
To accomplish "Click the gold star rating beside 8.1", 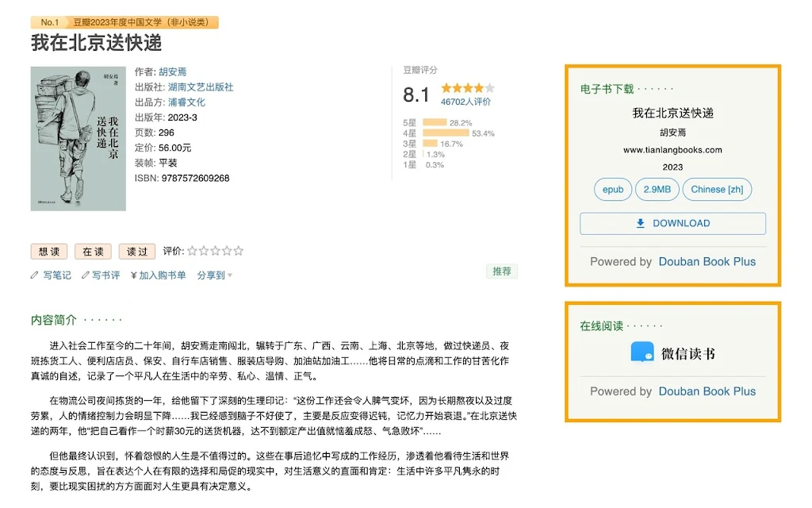I will (468, 88).
